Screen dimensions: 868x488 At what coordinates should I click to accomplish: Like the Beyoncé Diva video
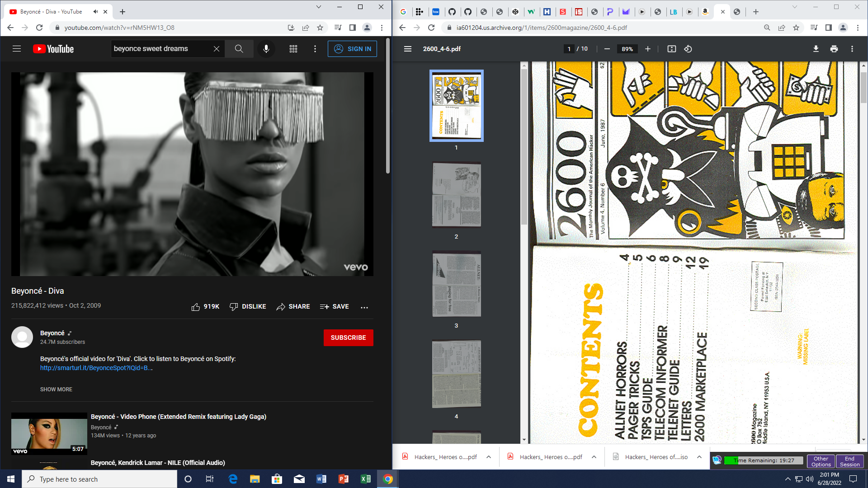pyautogui.click(x=205, y=307)
